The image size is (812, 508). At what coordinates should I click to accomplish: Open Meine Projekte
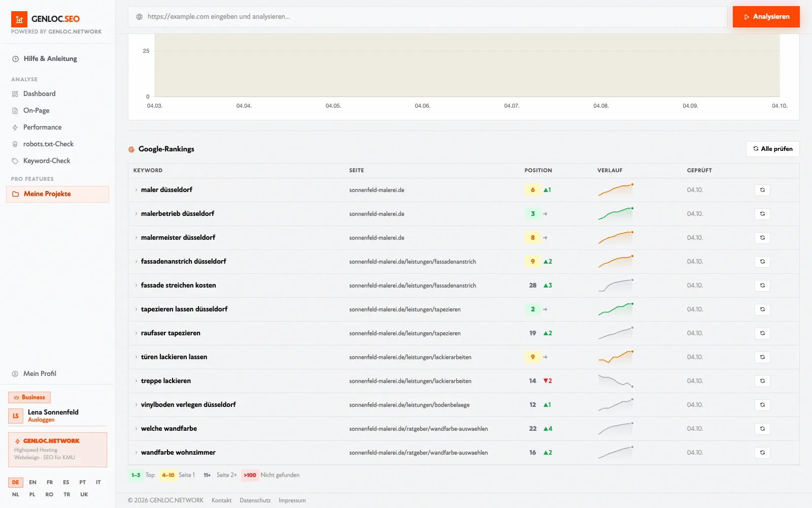[57, 194]
